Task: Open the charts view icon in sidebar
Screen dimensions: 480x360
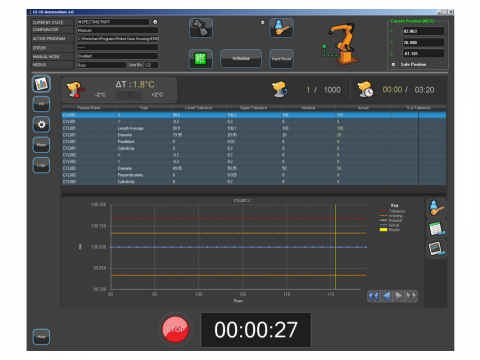Action: tap(41, 84)
